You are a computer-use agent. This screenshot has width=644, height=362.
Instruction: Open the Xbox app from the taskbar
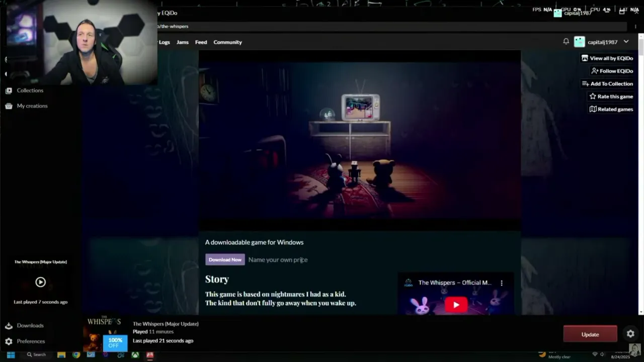pos(135,355)
